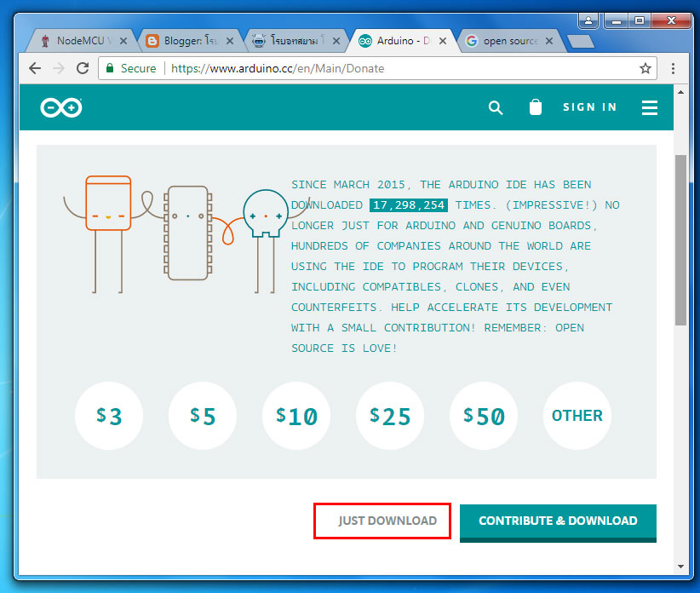Pick the $50 donation circle
Screen dimensions: 700x593
[484, 415]
